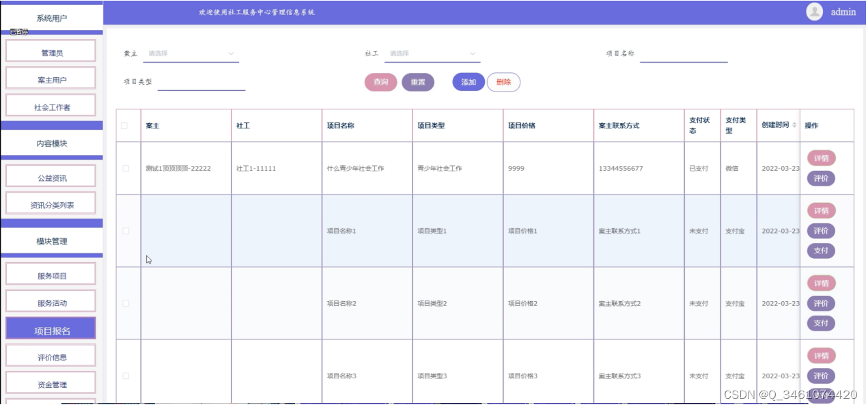Click the 添加 add button
868x407 pixels.
pos(468,82)
